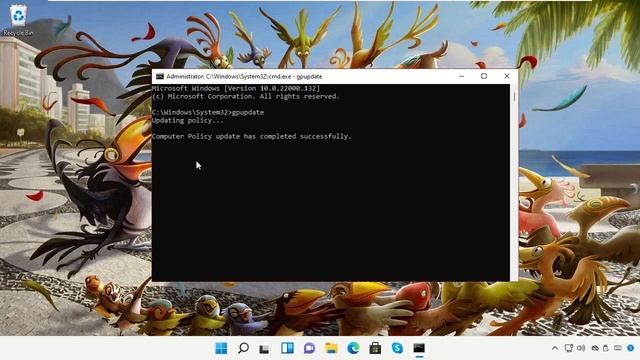Click the 'Microsoft Corporation. All rights reserved.' line
This screenshot has width=640, height=360.
pos(246,96)
